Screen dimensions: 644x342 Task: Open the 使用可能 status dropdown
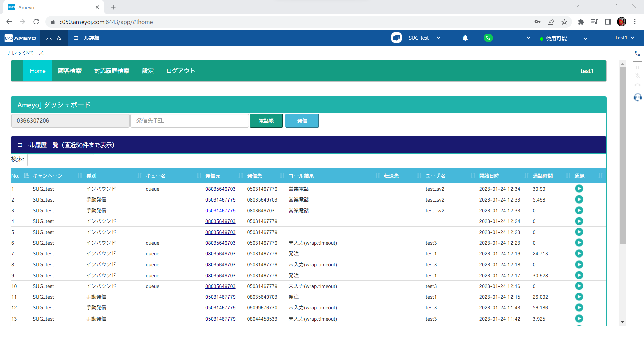[x=585, y=38]
